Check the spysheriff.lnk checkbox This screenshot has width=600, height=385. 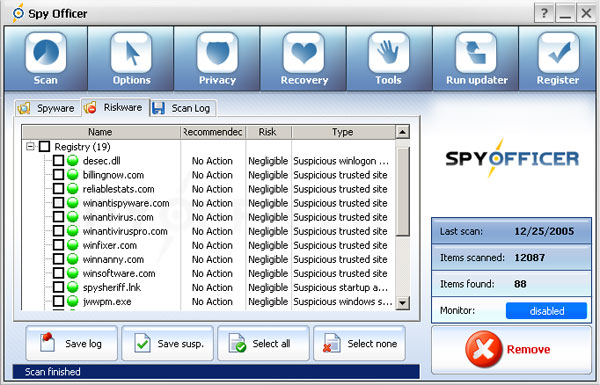pyautogui.click(x=58, y=287)
